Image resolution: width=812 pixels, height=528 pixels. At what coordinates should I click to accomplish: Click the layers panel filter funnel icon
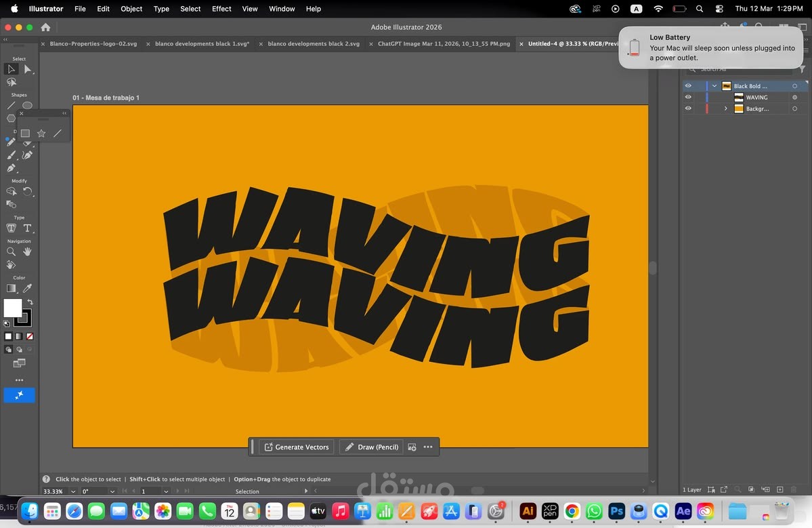click(x=802, y=69)
